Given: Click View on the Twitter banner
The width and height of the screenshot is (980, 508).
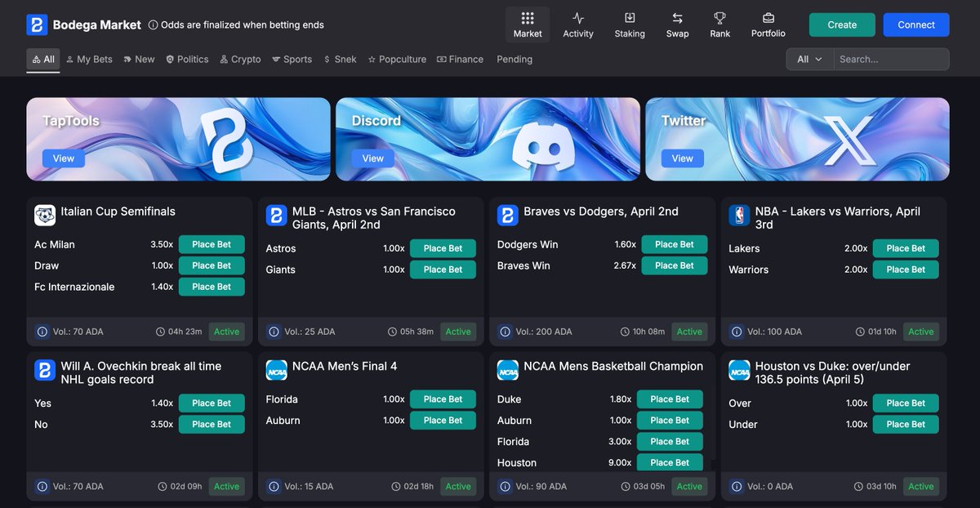Looking at the screenshot, I should click(x=683, y=158).
